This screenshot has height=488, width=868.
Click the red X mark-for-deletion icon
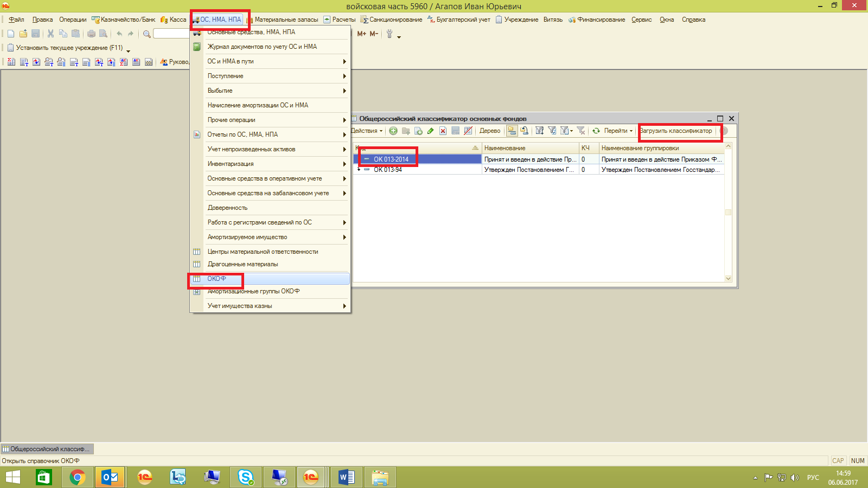coord(443,131)
